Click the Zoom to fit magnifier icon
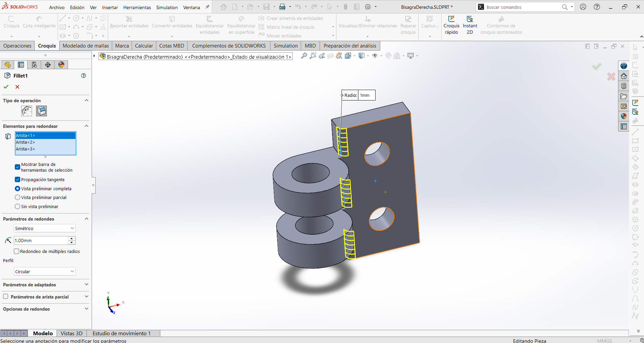Viewport: 644px width, 343px height. click(304, 56)
